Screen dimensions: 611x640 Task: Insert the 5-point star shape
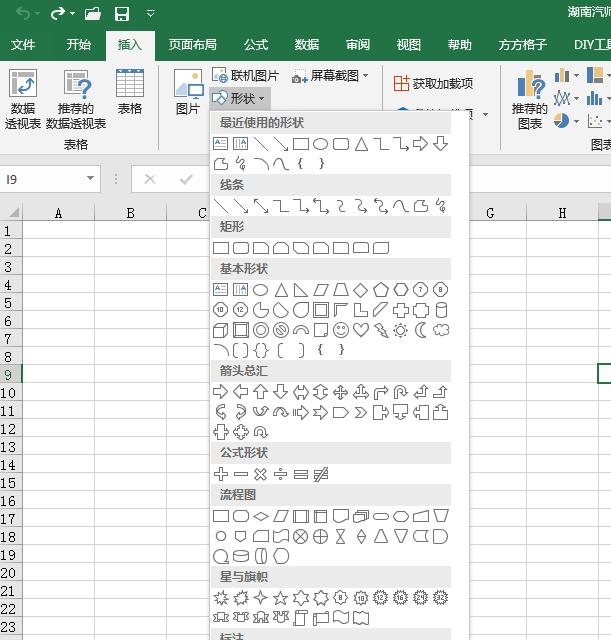281,598
